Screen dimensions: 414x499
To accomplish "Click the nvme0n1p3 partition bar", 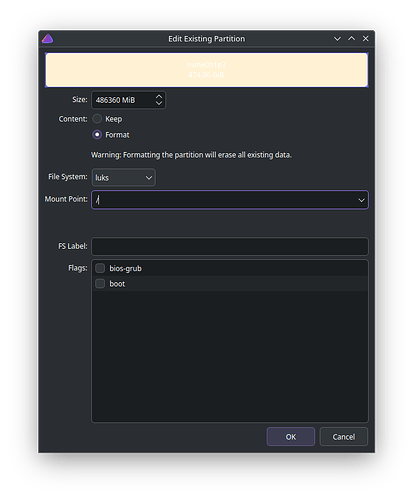I will pos(207,70).
